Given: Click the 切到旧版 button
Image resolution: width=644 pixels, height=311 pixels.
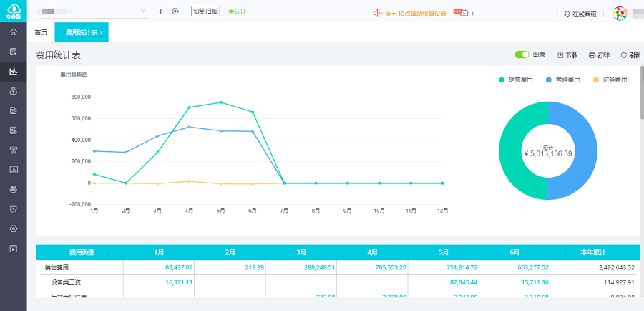Looking at the screenshot, I should 205,11.
